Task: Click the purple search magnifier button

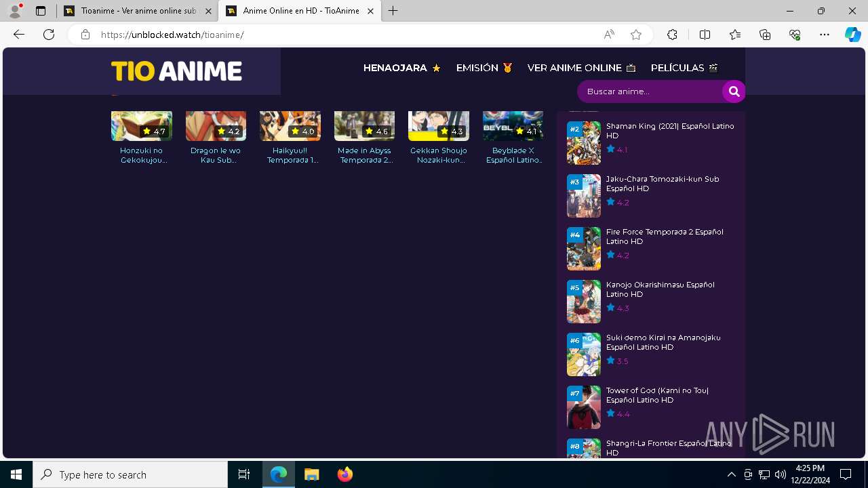Action: (x=734, y=91)
